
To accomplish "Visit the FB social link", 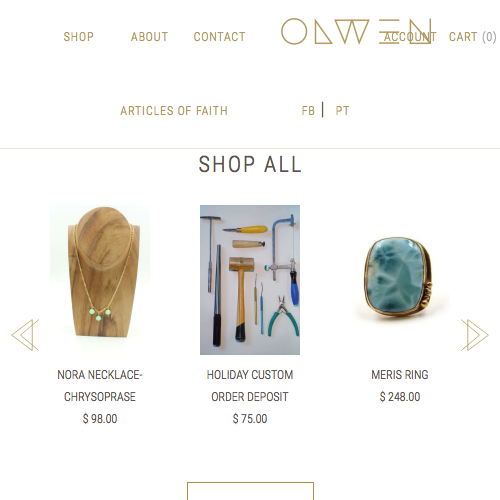I will (x=308, y=111).
